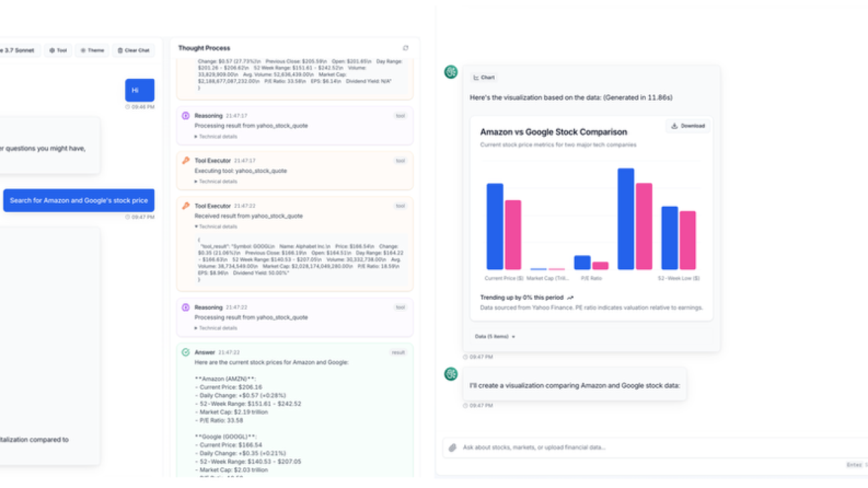Click "Received result from yahoo_stock_quote" text
The height and width of the screenshot is (488, 868).
coord(248,216)
